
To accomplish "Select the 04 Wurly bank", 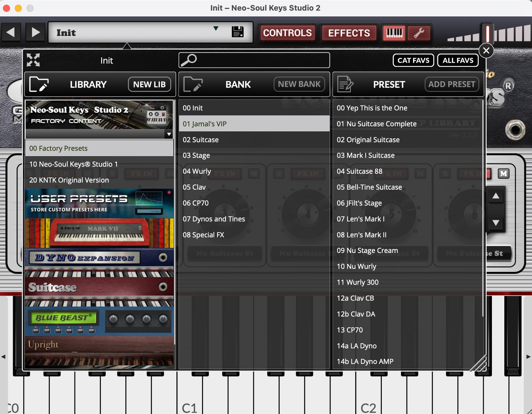I will click(x=254, y=171).
